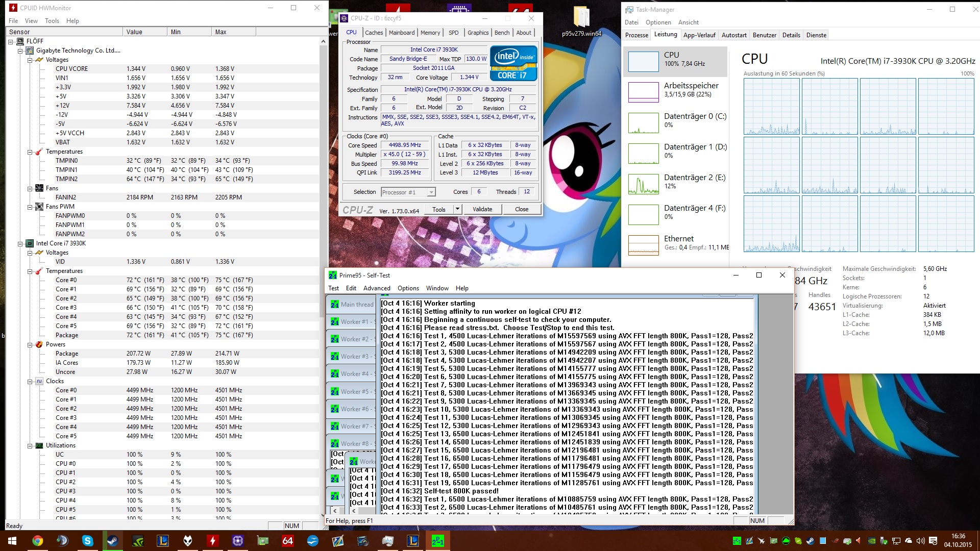The image size is (980, 551).
Task: Collapse the Temperatures node under Gigabyte
Action: click(30, 152)
